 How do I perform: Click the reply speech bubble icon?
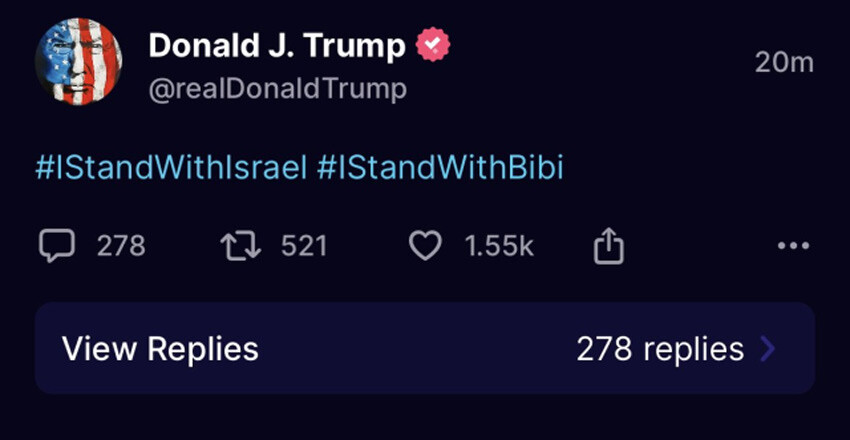coord(56,246)
